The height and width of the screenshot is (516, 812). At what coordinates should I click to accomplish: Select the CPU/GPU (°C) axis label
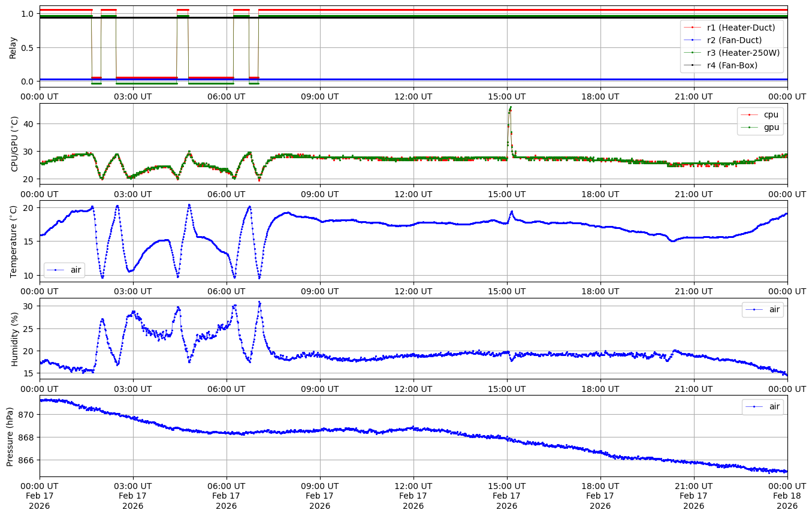[x=14, y=144]
